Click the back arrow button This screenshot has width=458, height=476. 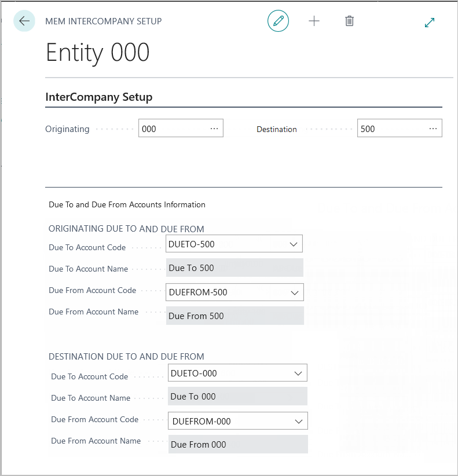coord(24,21)
